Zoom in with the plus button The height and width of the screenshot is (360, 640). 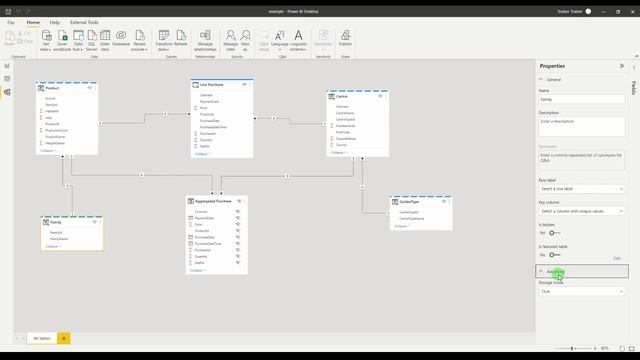coord(595,349)
